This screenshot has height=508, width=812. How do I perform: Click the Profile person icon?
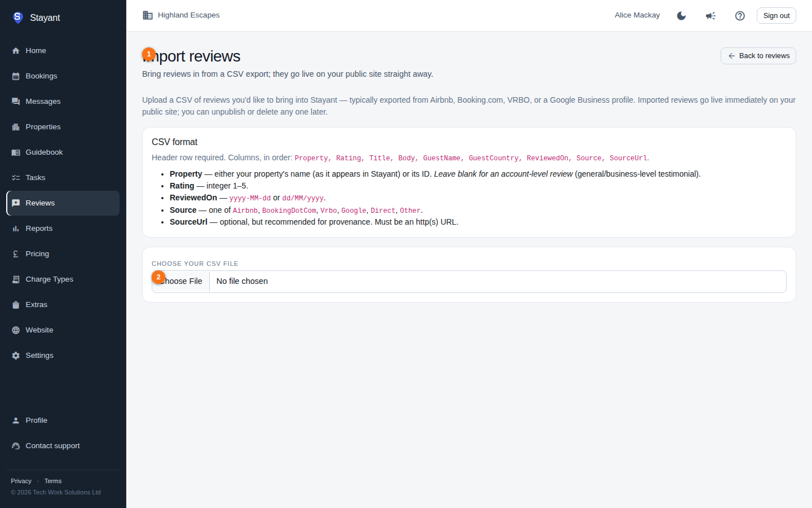16,421
